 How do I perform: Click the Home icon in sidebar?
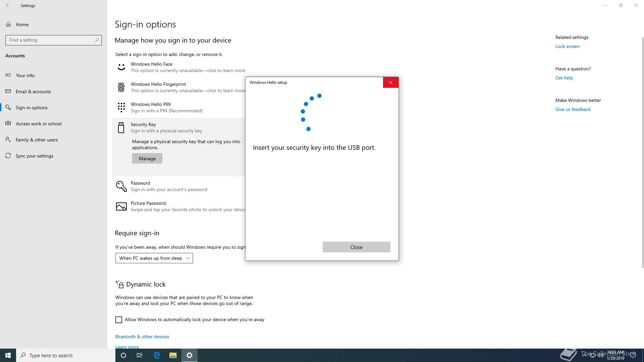click(8, 24)
